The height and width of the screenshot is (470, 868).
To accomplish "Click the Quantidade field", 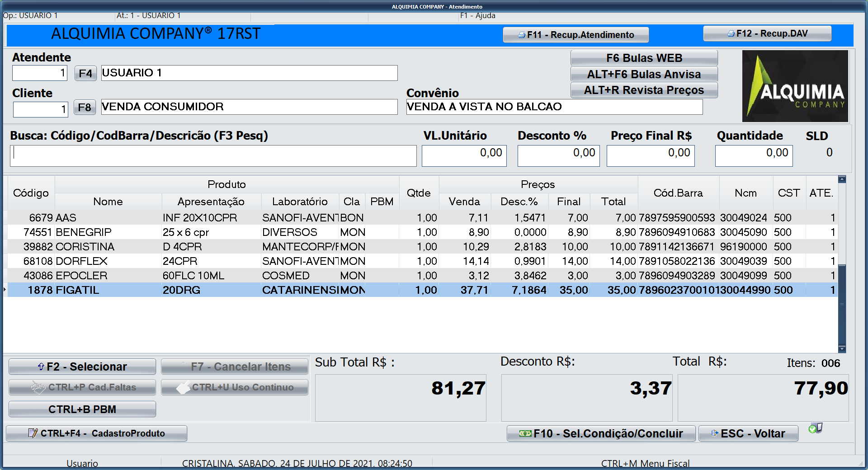I will tap(754, 155).
